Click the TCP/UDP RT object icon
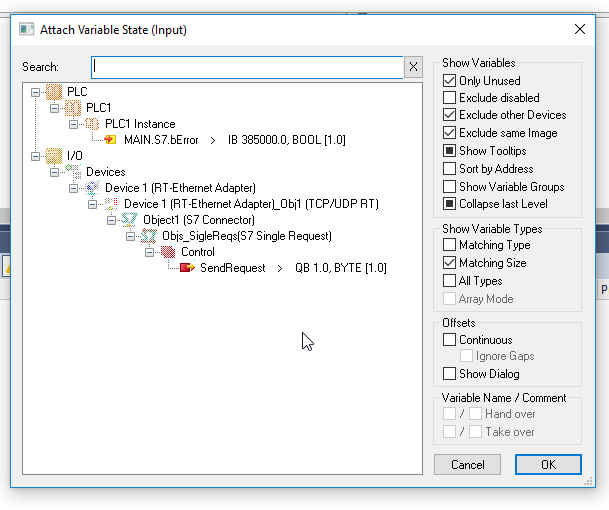Image resolution: width=609 pixels, height=510 pixels. pos(111,204)
